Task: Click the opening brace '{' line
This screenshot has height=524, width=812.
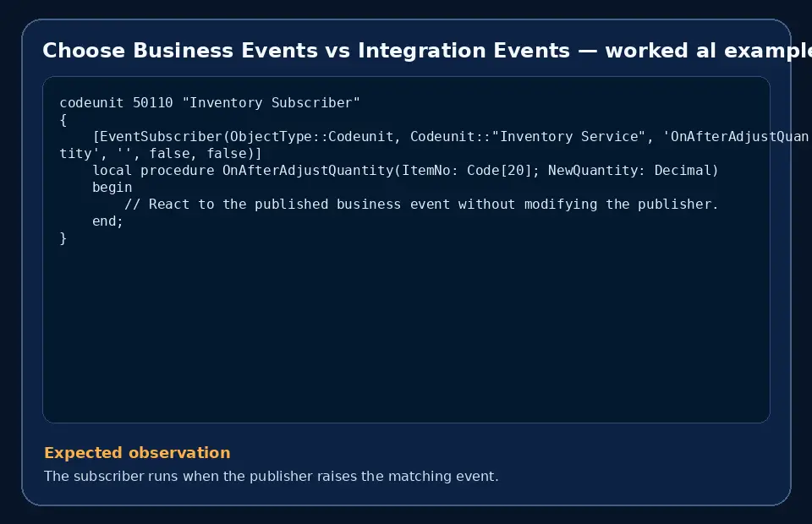Action: [63, 120]
